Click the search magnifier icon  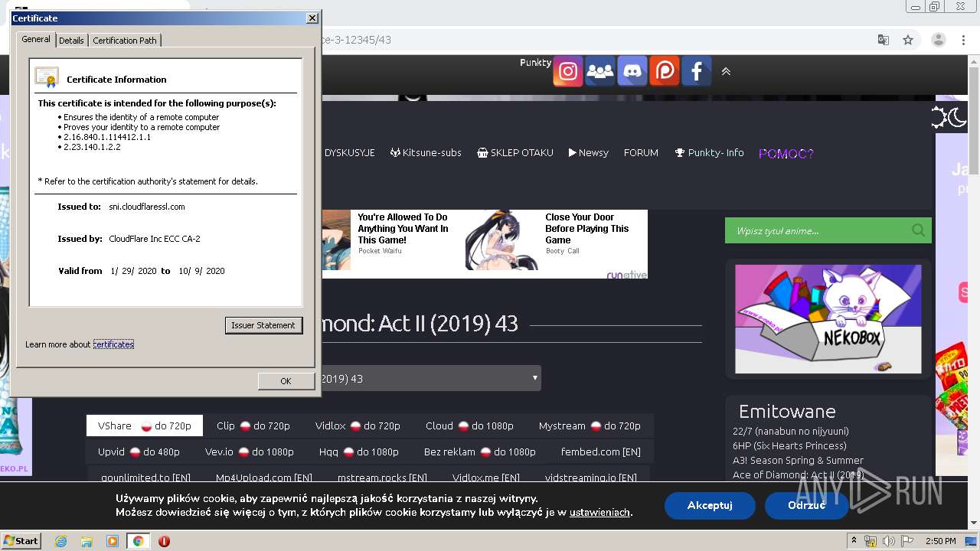point(918,230)
